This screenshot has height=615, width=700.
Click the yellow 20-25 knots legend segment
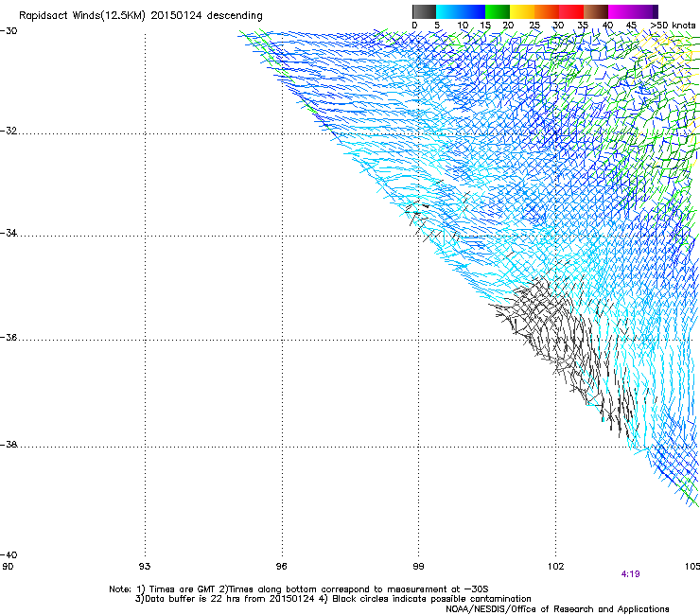pos(522,11)
